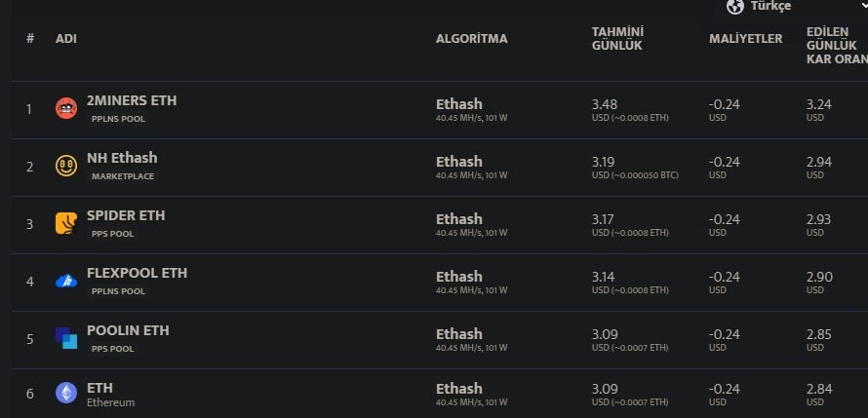
Task: Click the PPS POOL badge under SPIDER ETH
Action: coord(112,234)
